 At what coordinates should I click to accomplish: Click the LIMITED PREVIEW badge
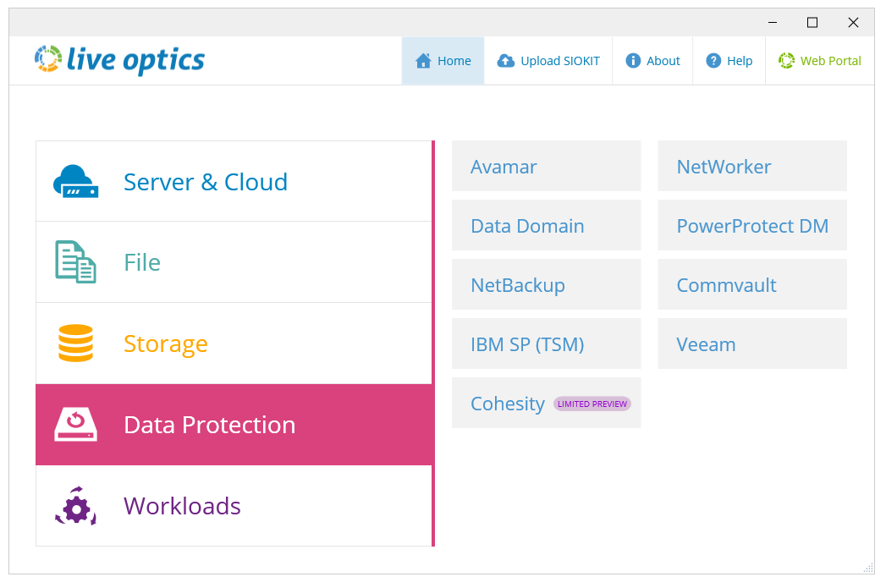click(592, 404)
